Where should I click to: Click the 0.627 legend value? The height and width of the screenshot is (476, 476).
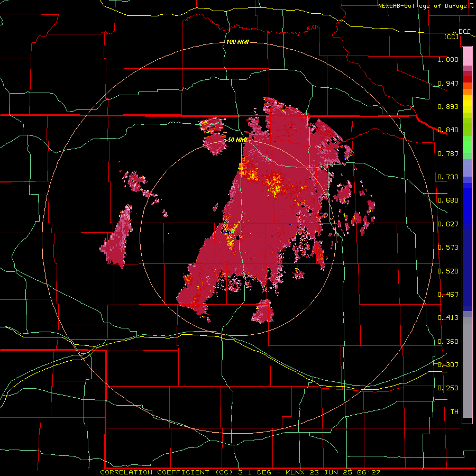tap(448, 224)
